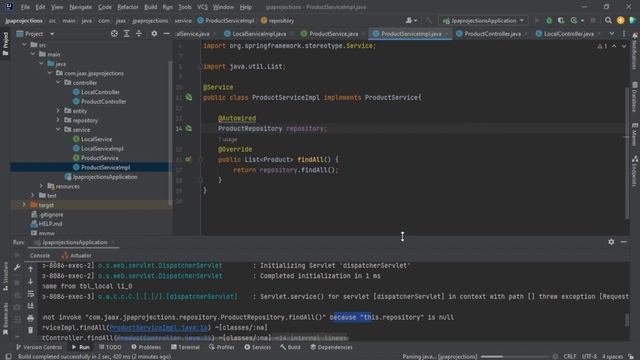Click the green Debug bug icon

click(x=549, y=20)
